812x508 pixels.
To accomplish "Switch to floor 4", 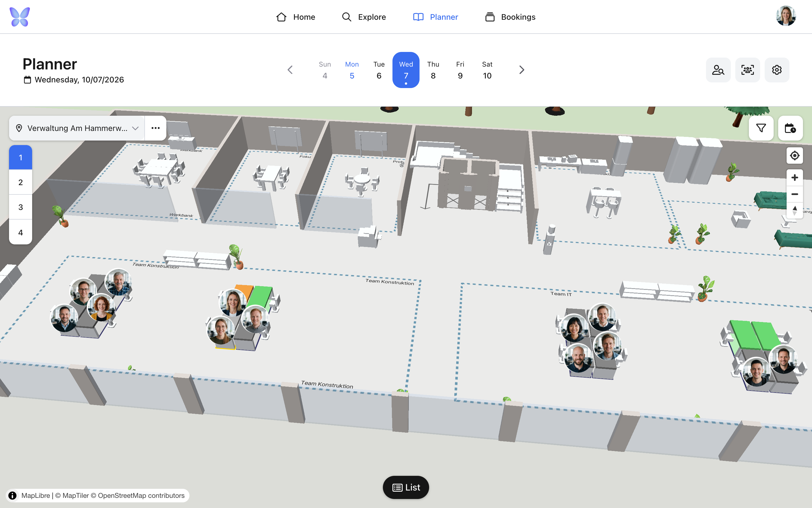I will coord(21,232).
